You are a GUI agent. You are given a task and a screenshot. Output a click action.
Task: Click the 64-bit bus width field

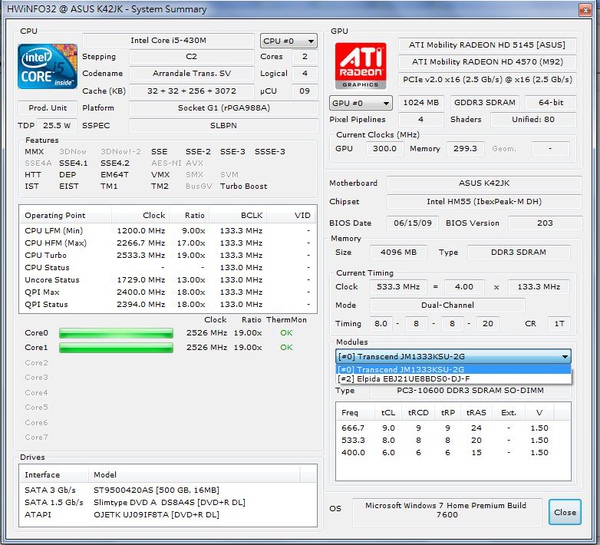551,103
